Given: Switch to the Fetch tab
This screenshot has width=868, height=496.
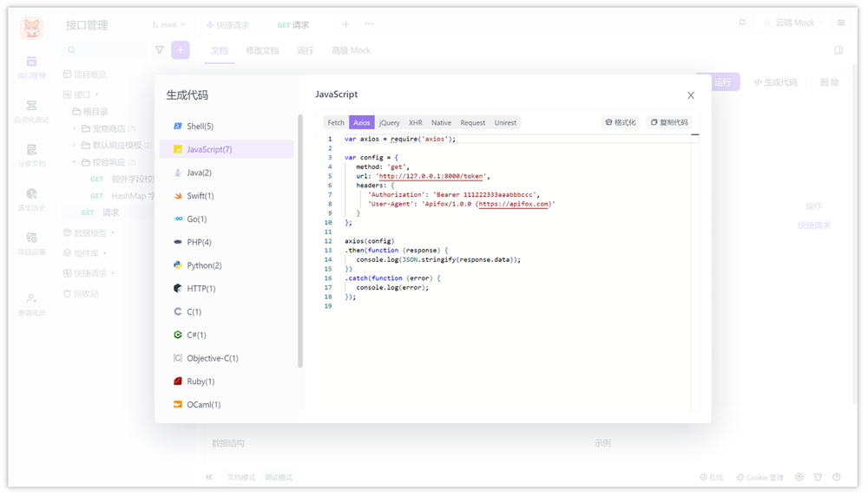Looking at the screenshot, I should point(335,123).
